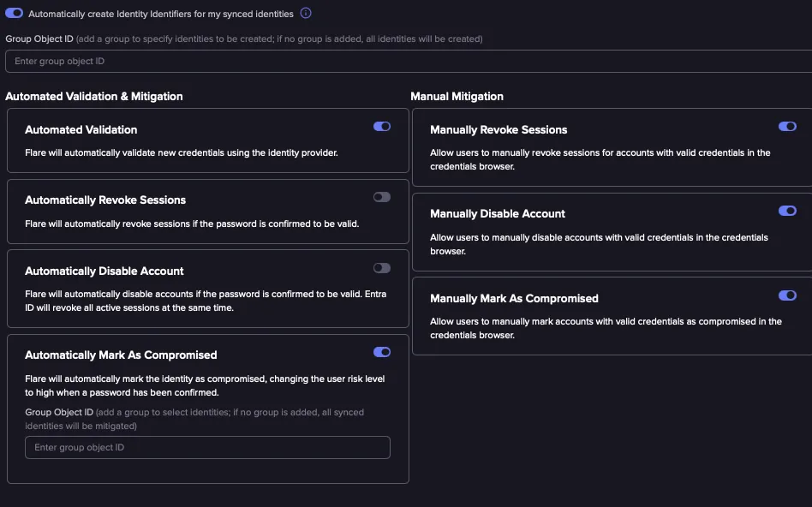Click the description 'Allow users to manually mark accounts'
This screenshot has width=812, height=507.
[606, 328]
